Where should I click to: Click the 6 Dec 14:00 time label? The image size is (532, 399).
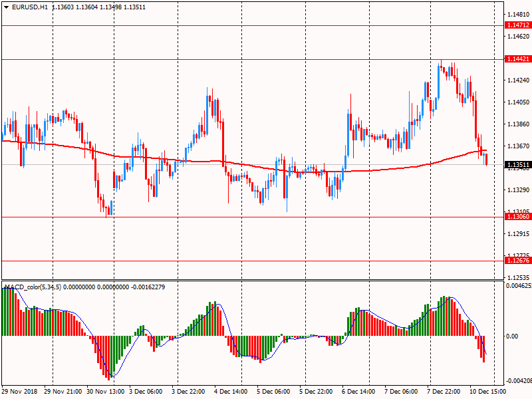(x=358, y=392)
